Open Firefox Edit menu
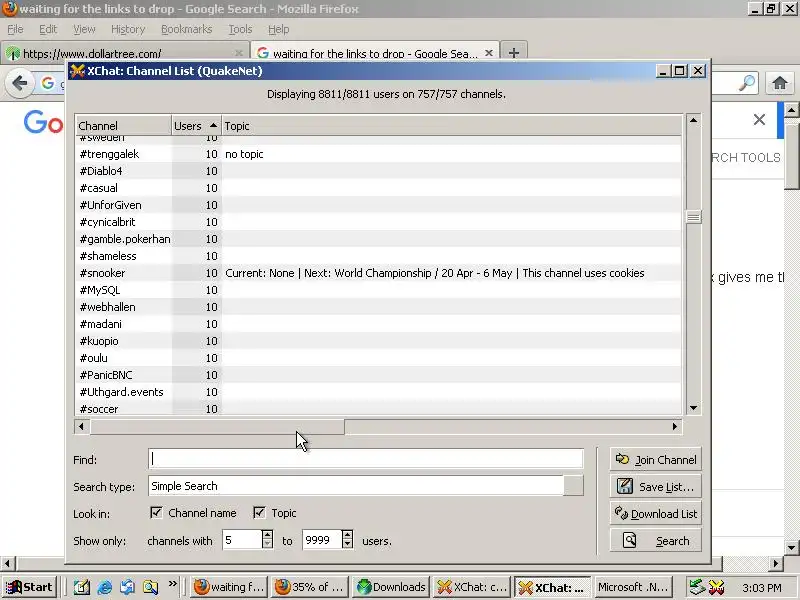 pos(48,29)
